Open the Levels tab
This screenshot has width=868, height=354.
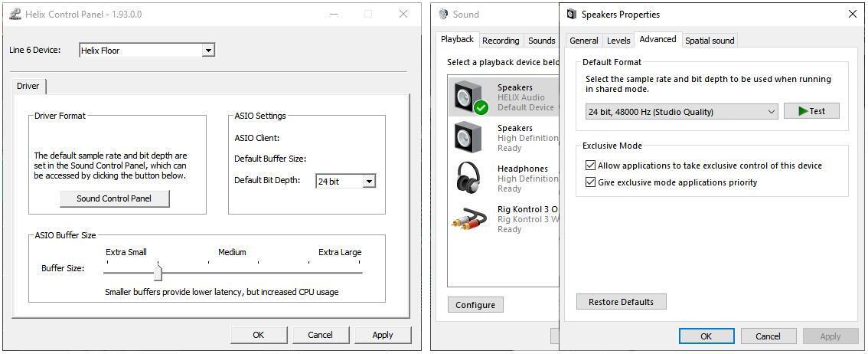point(618,41)
